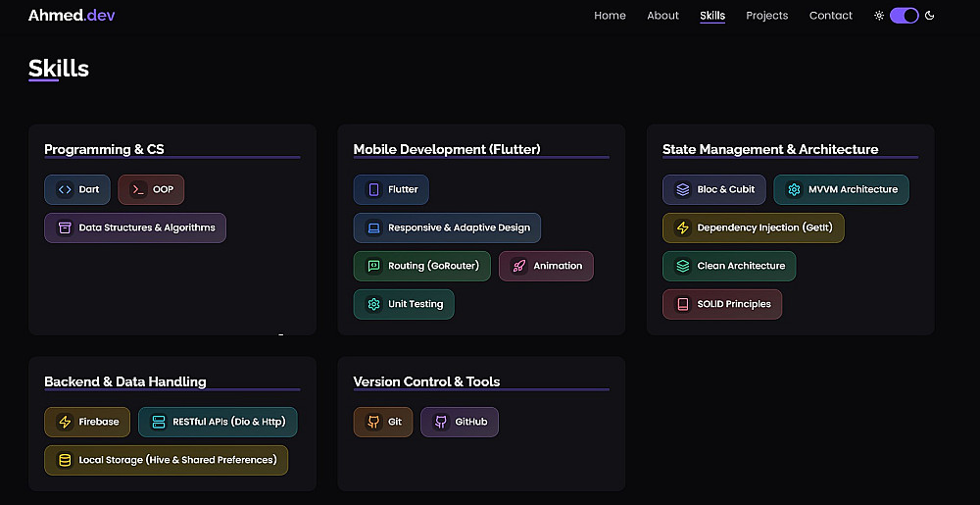Viewport: 980px width, 505px height.
Task: Select the GitHub skill badge
Action: click(460, 422)
